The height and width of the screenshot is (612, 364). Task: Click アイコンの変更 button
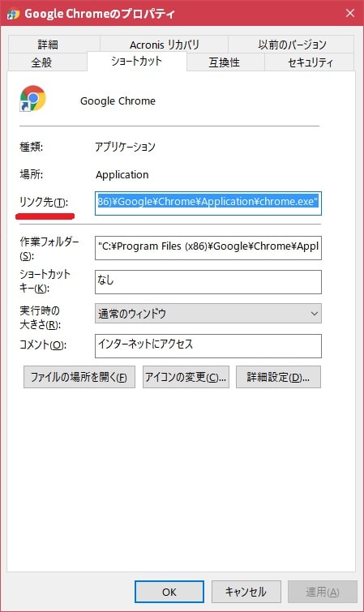click(x=186, y=377)
